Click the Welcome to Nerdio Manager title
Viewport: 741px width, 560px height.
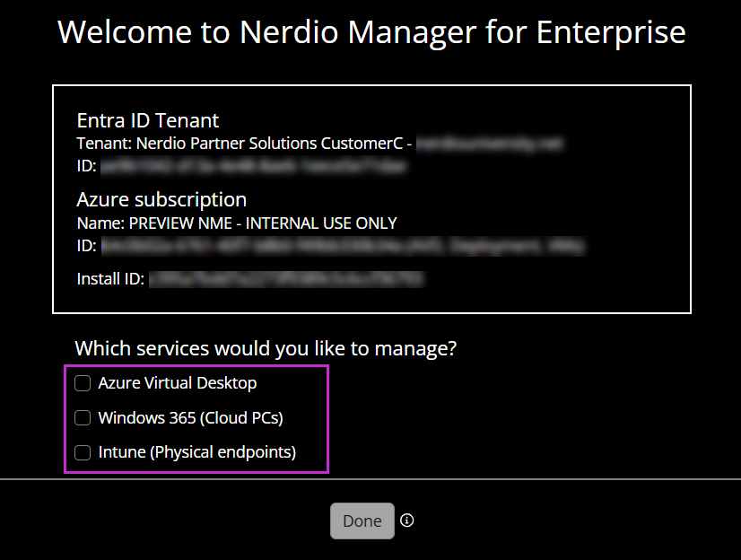[370, 31]
